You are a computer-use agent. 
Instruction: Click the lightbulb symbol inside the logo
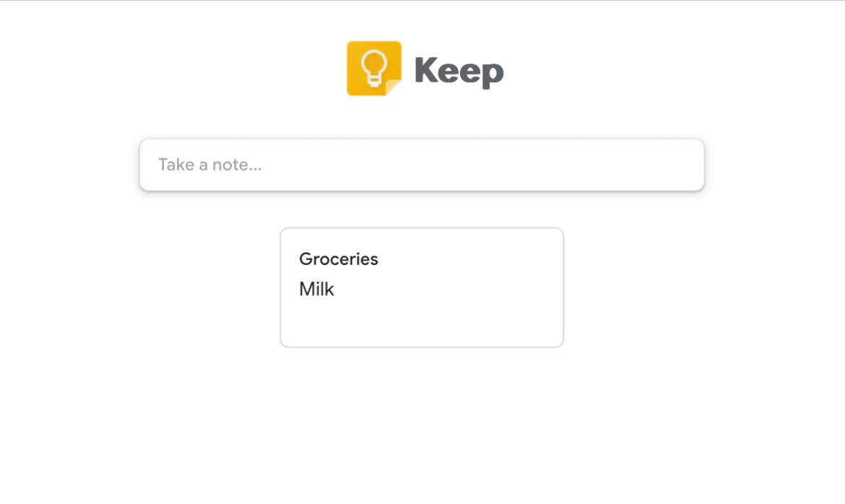(x=374, y=68)
